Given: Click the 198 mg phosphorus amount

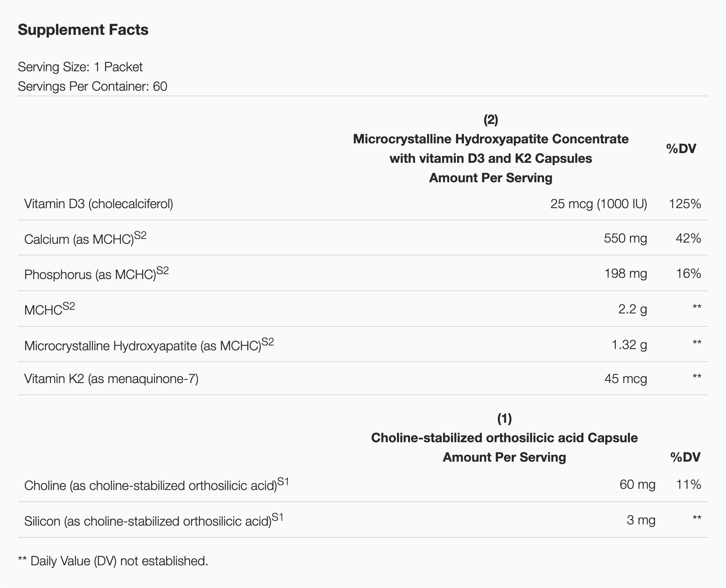Looking at the screenshot, I should point(625,274).
